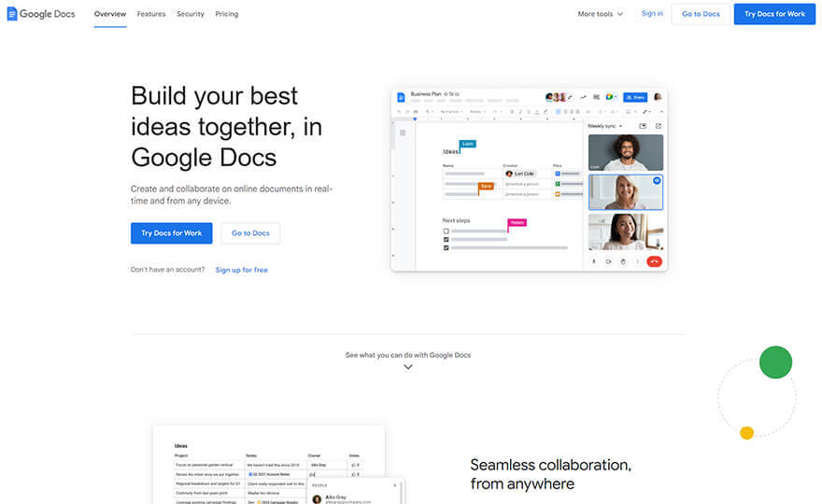The image size is (822, 504).
Task: Expand the down chevron below 'See what you can do'
Action: pos(408,367)
